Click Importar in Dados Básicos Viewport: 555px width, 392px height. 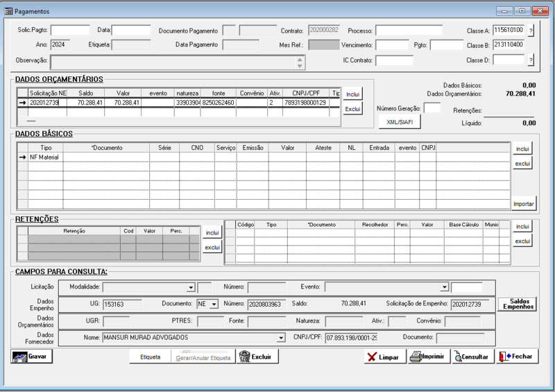click(x=523, y=204)
